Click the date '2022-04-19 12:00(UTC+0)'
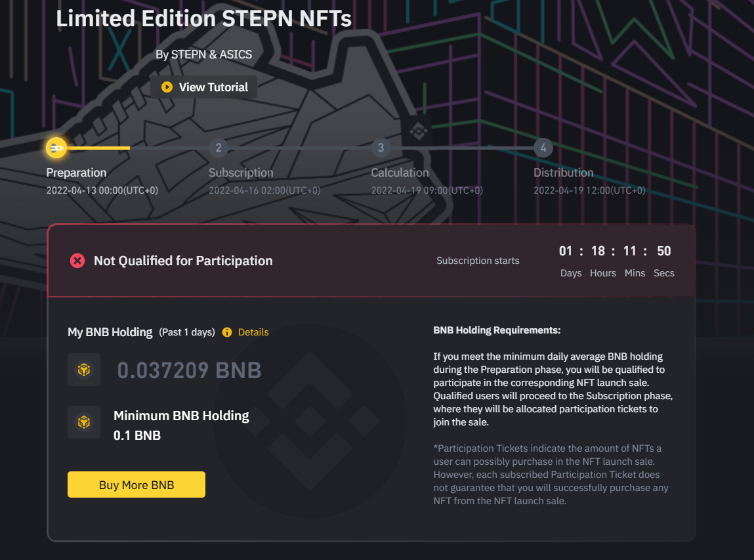754x560 pixels. click(589, 190)
